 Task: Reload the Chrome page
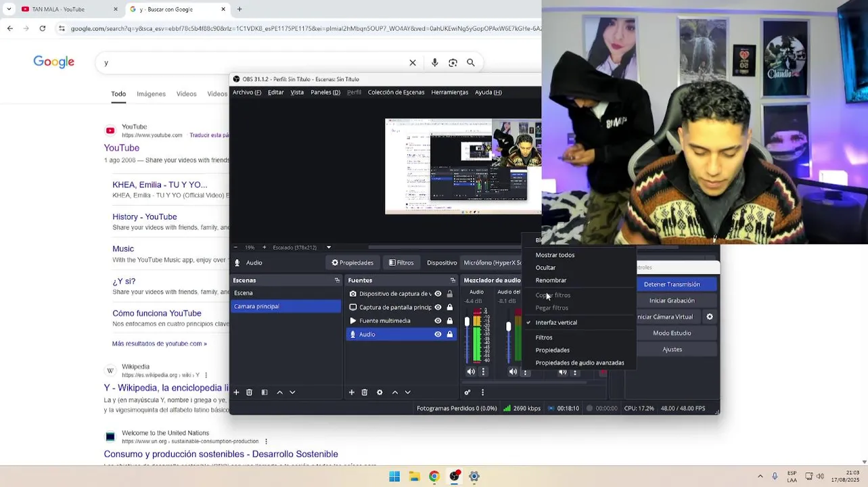[43, 28]
